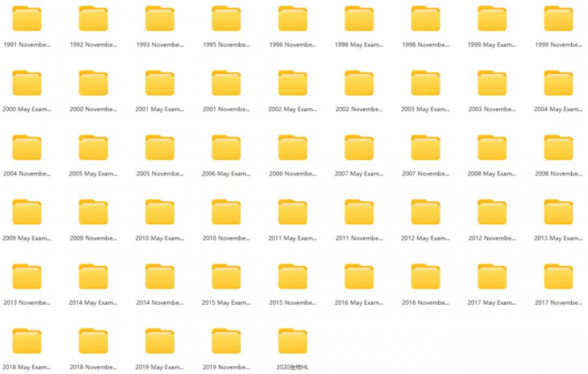Click the '2019 May Exam...' folder name
This screenshot has height=374, width=588.
(159, 367)
